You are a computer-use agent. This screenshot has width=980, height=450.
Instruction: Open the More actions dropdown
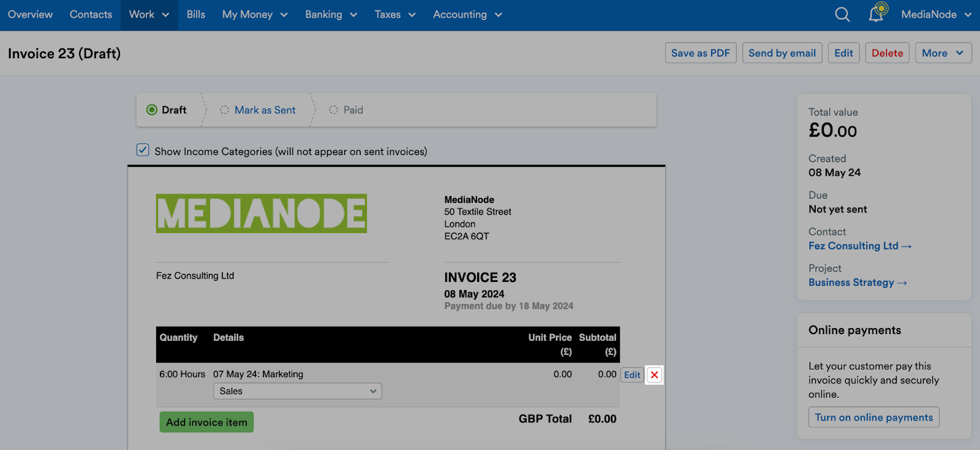(943, 53)
